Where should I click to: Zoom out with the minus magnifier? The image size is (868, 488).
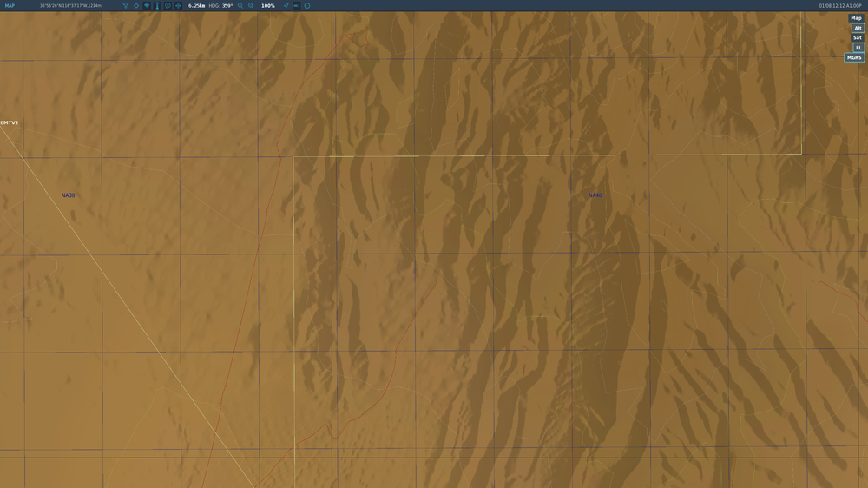coord(251,5)
